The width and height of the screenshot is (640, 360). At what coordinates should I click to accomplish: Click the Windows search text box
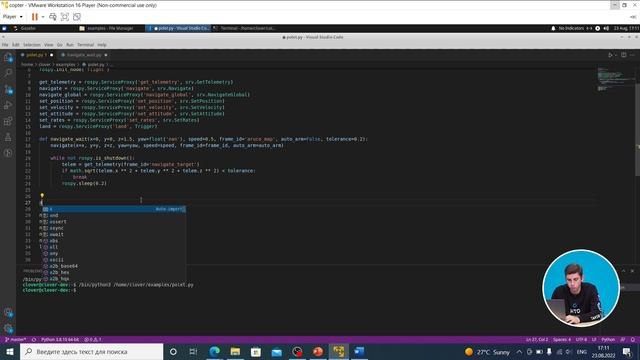click(x=91, y=351)
